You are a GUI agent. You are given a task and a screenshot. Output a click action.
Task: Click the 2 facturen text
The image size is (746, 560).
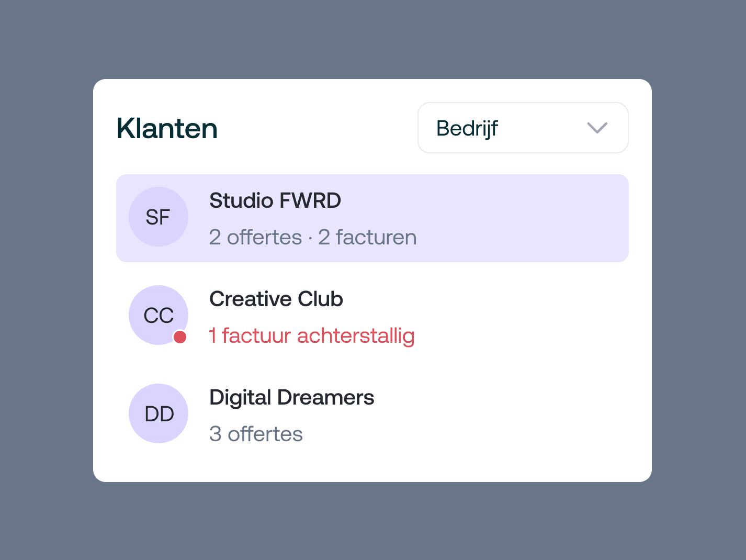pos(367,237)
